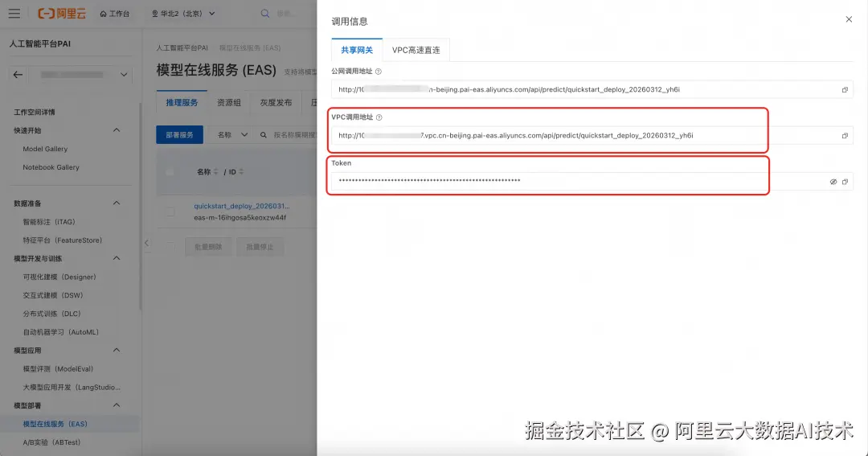
Task: Open 交互式建模（DSW）
Action: tap(53, 295)
